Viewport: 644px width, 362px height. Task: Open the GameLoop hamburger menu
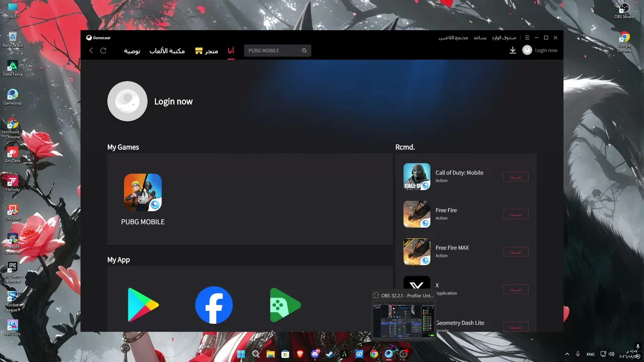pos(527,38)
